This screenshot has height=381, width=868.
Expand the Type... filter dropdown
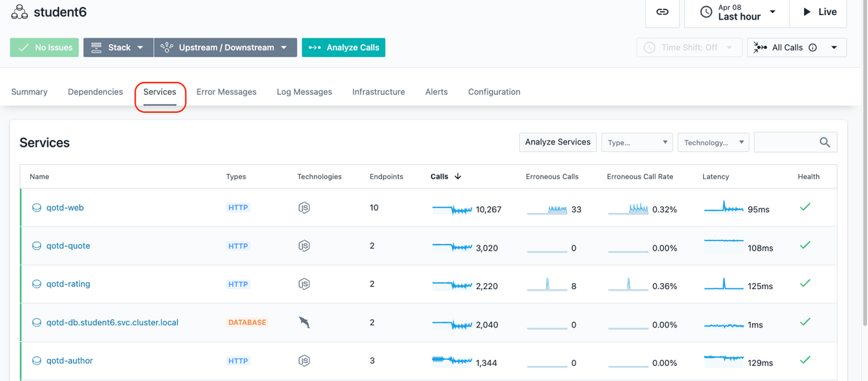(637, 142)
